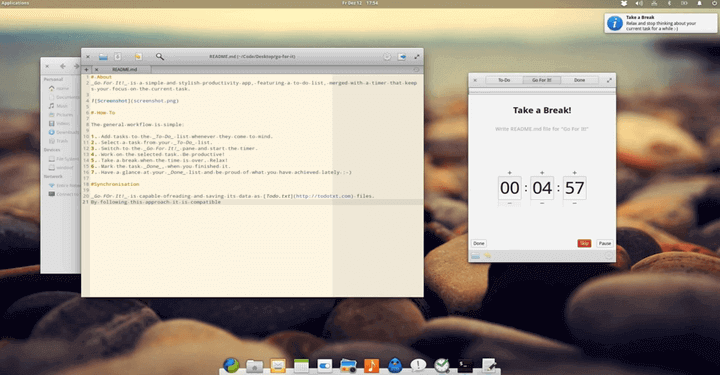
Task: Open the clock and date in the top panel
Action: tap(360, 3)
